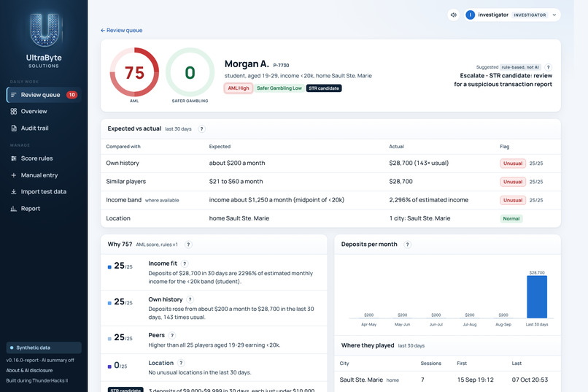Click the UltraByte logo icon
The image size is (588, 392).
(x=45, y=30)
